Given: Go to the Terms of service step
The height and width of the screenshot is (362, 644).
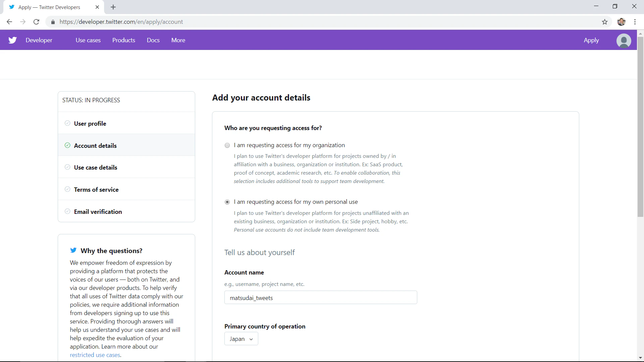Looking at the screenshot, I should 126,189.
